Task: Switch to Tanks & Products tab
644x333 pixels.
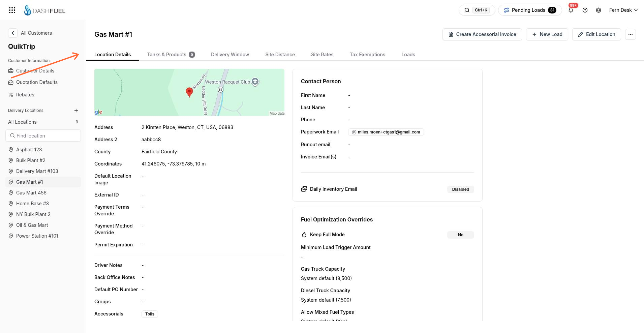Action: click(x=171, y=55)
